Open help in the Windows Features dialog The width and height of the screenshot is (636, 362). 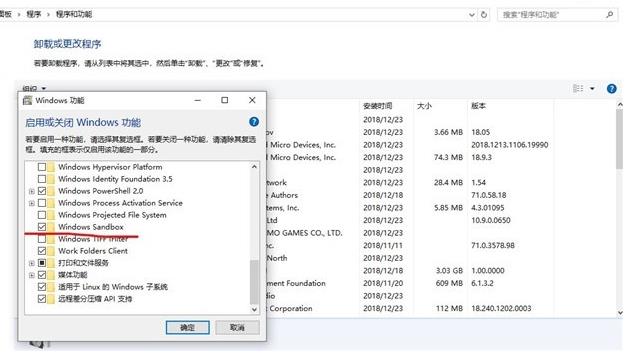click(254, 122)
